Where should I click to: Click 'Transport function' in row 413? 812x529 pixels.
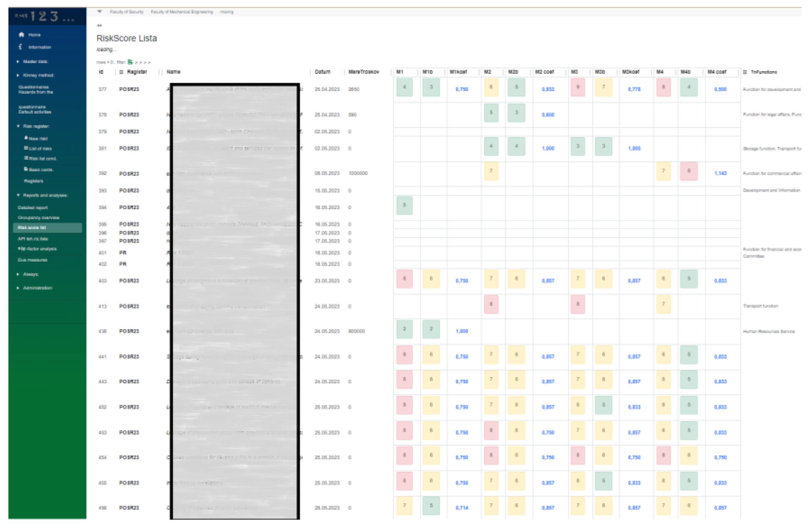click(x=761, y=306)
